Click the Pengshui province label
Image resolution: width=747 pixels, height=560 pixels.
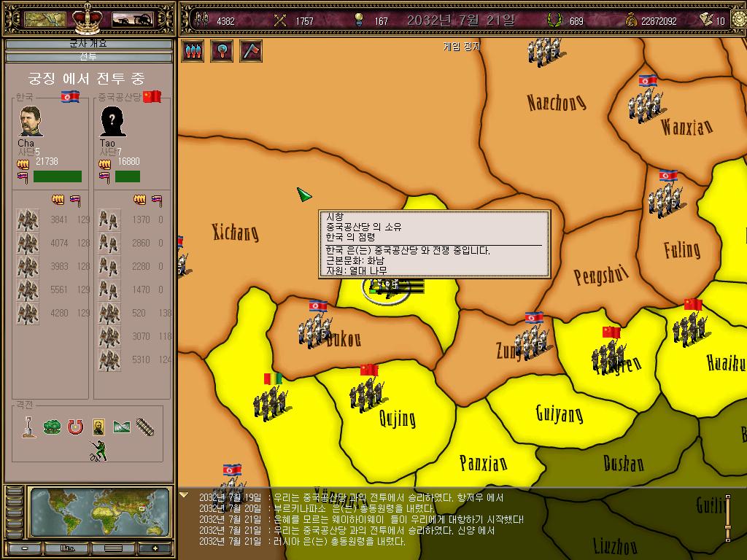pyautogui.click(x=601, y=274)
